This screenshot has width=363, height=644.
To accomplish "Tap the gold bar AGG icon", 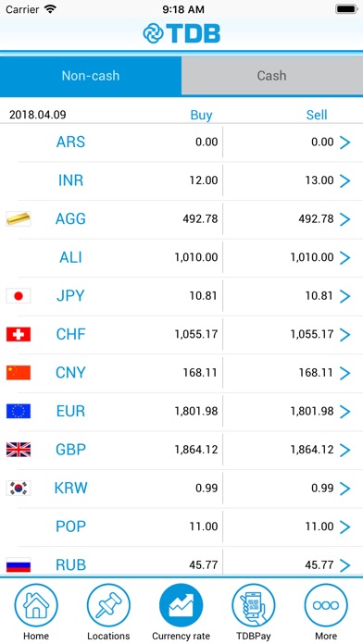I will 19,218.
